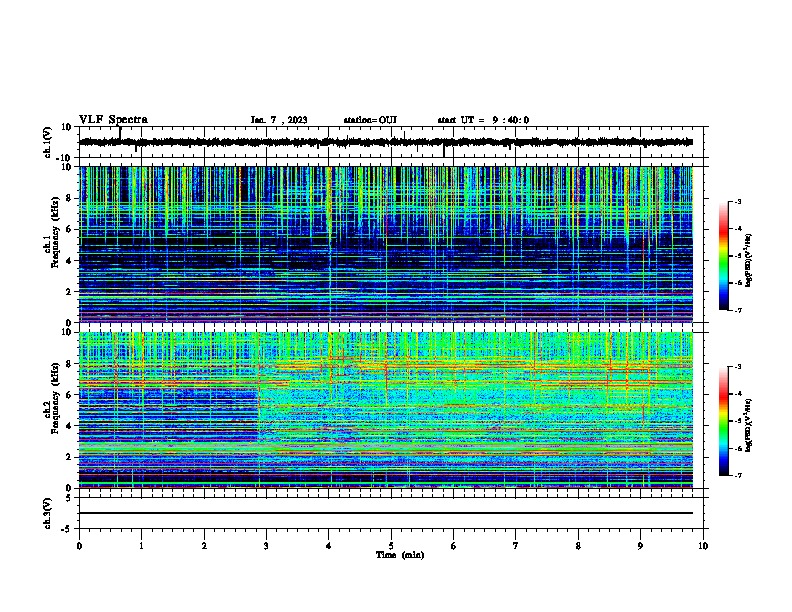Click the "6" tick on ch.1 frequency axis

pos(69,229)
